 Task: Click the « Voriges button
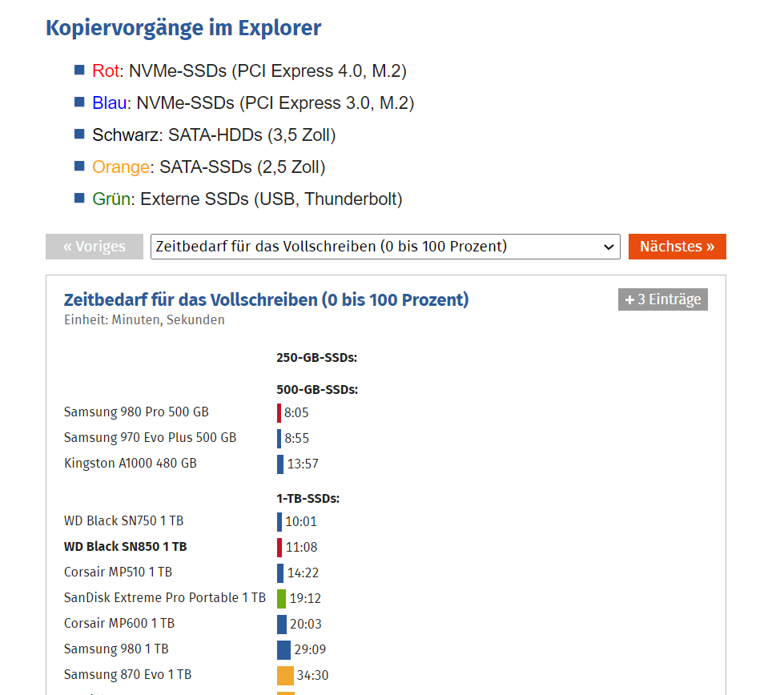pyautogui.click(x=94, y=247)
